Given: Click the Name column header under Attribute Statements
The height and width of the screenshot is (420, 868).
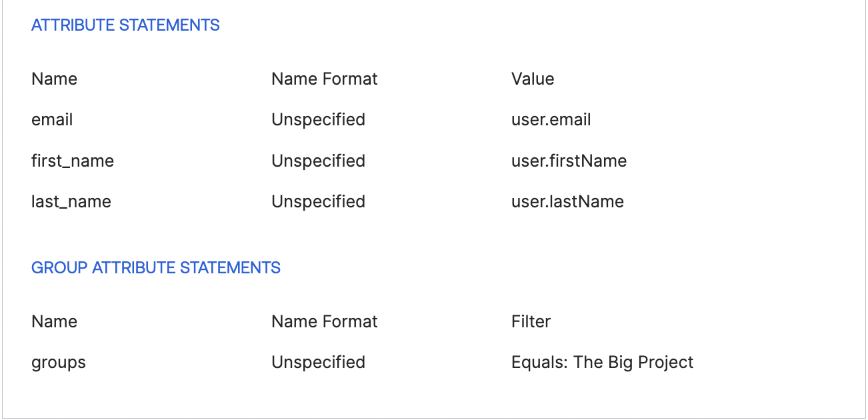Looking at the screenshot, I should pos(54,79).
